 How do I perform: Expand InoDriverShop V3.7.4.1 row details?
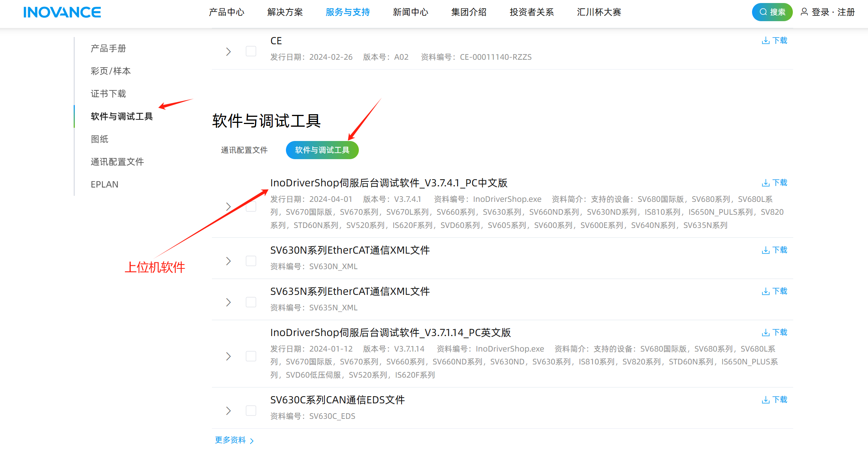[x=229, y=207]
